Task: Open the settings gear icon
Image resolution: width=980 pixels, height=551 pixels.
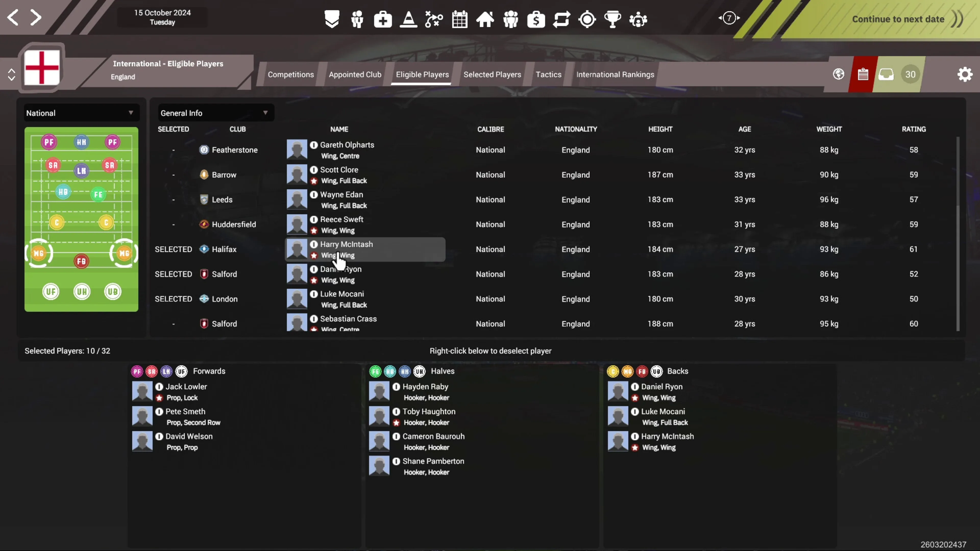Action: pos(965,74)
